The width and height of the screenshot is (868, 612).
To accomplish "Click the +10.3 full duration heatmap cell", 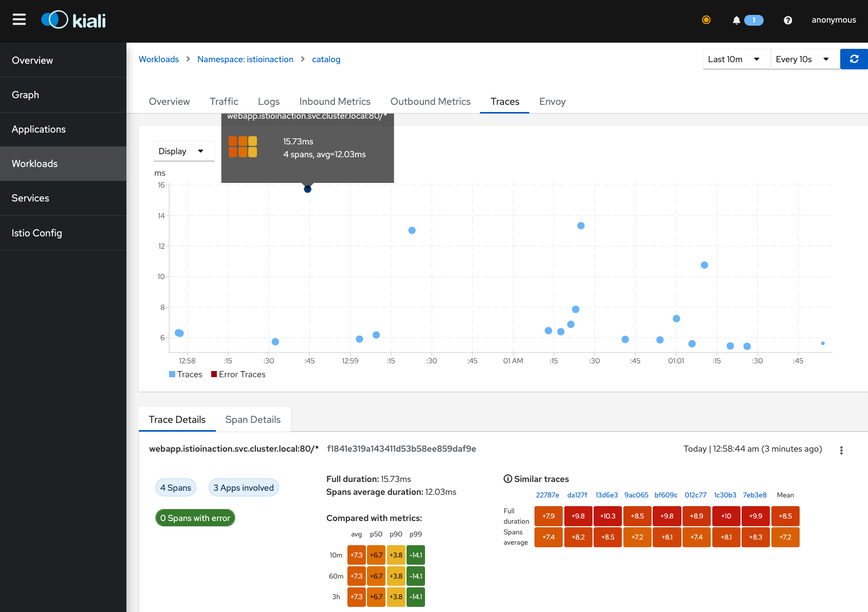I will [607, 516].
